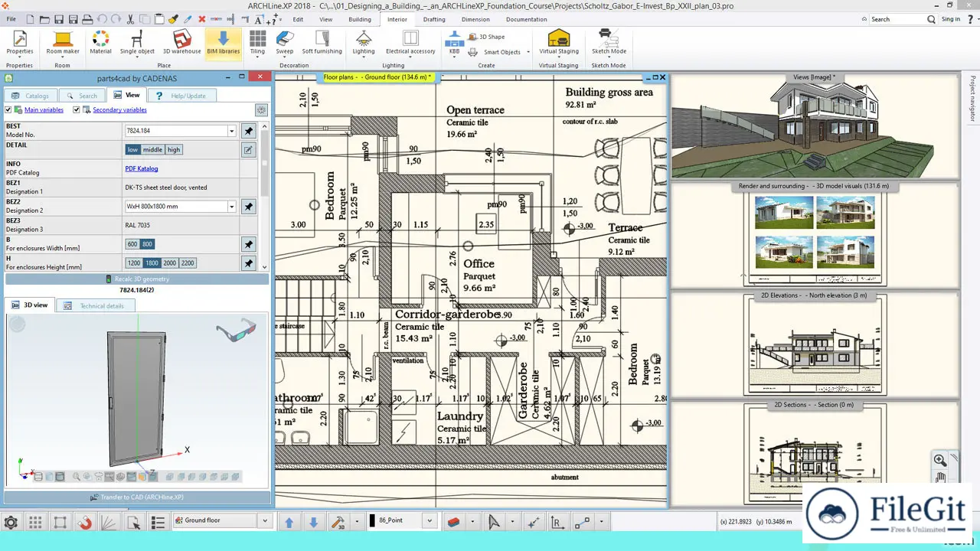Switch to the Catalogs tab
Screen dimensions: 980x551
point(30,96)
